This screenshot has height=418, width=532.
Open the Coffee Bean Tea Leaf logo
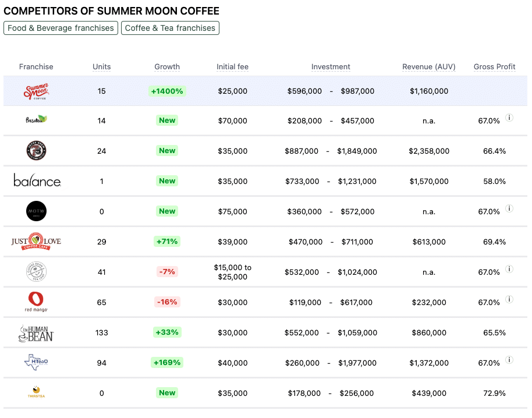point(36,271)
